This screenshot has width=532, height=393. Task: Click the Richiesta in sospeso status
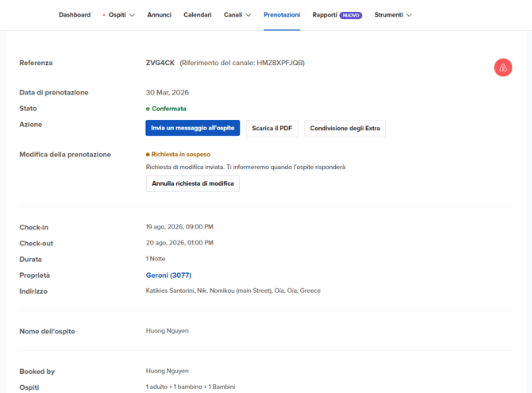click(181, 154)
